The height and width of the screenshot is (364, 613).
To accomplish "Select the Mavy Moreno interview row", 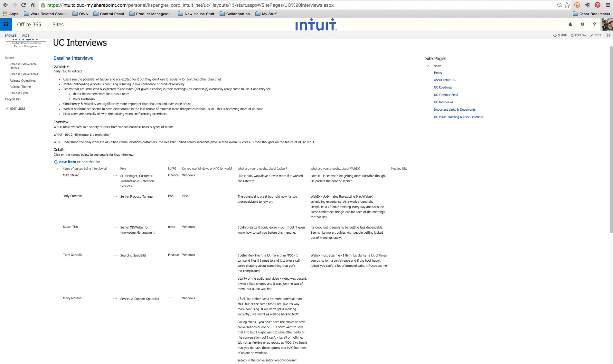I will (x=72, y=298).
